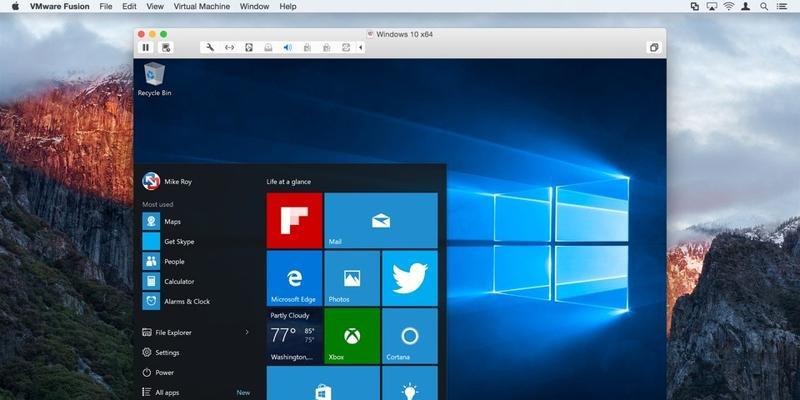Launch the Microsoft Edge tile
Screen dimensions: 800x400
click(x=294, y=278)
